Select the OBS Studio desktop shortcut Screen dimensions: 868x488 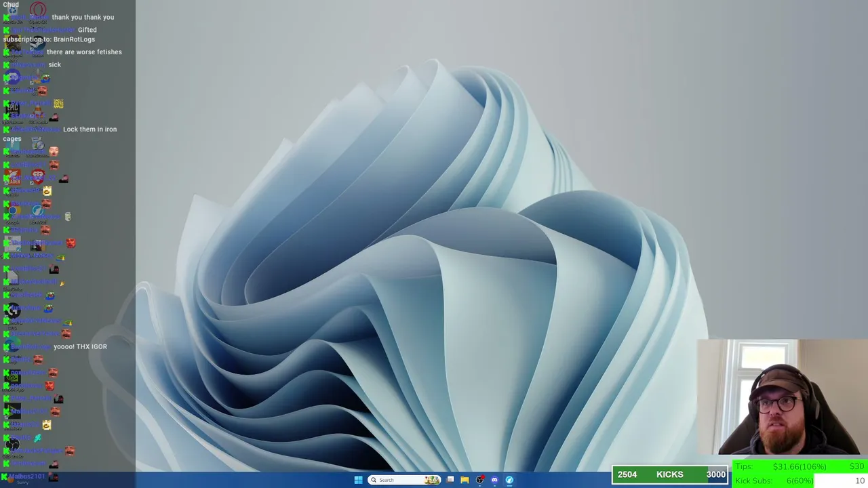(12, 446)
